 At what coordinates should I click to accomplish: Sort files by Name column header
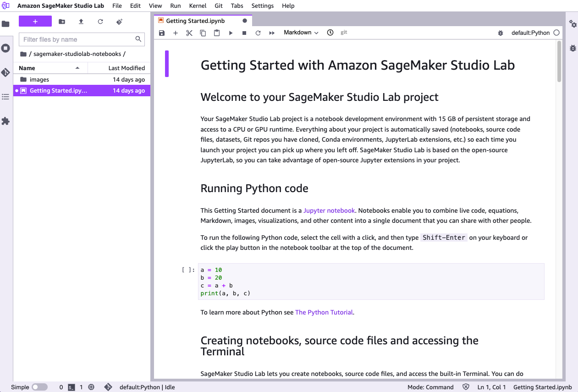coord(50,68)
